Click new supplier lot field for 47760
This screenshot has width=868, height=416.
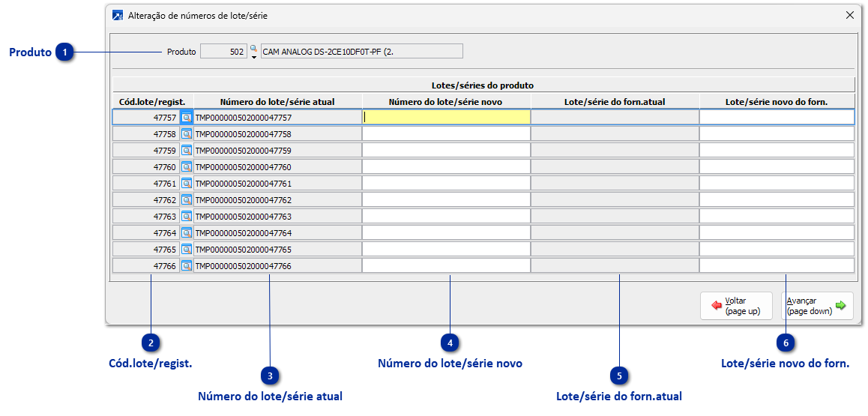pyautogui.click(x=777, y=166)
